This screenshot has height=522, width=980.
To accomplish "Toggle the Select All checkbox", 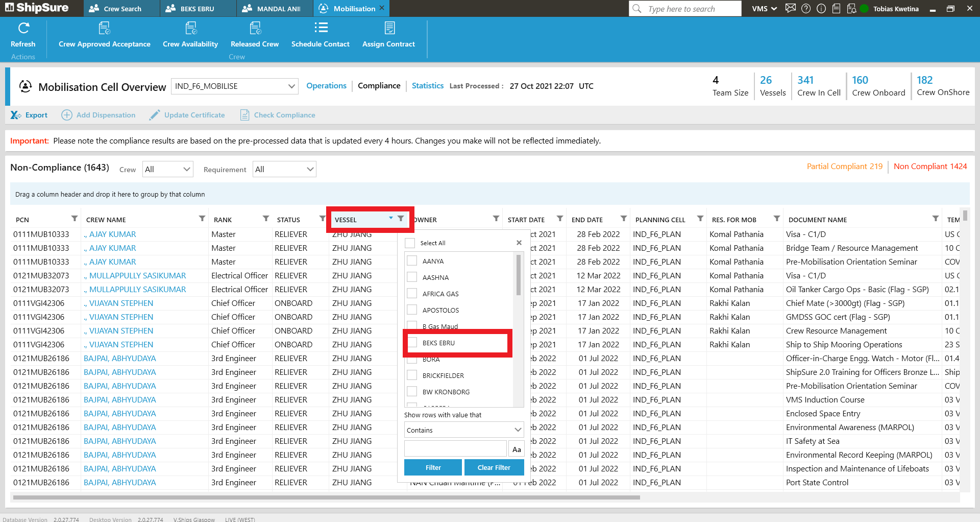I will [410, 243].
